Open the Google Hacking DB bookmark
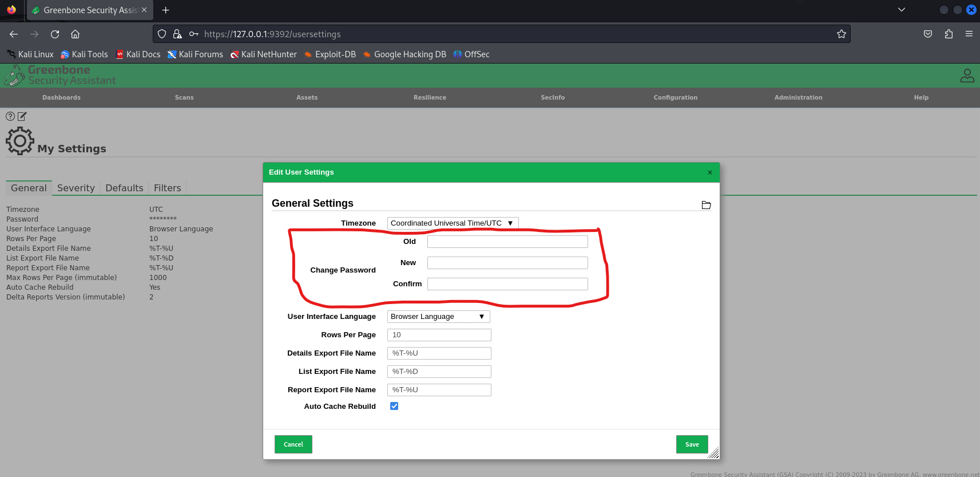This screenshot has width=980, height=477. [404, 54]
